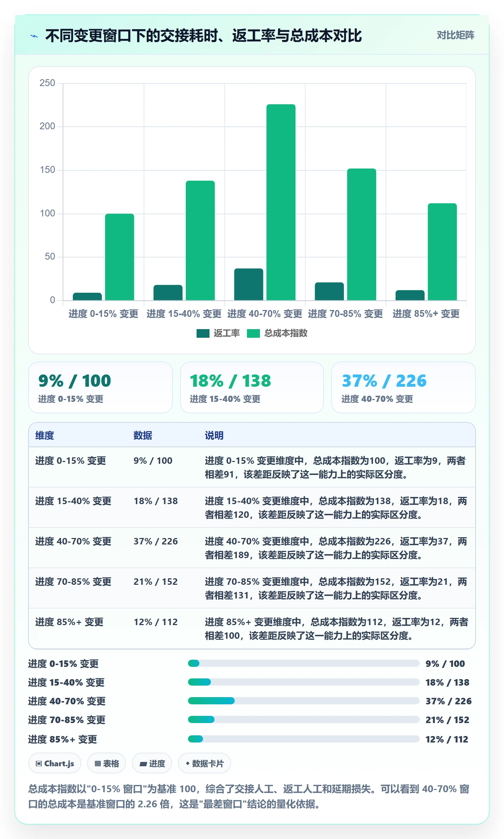Click the footnote paragraph starting 总成本指数以
Image resolution: width=504 pixels, height=839 pixels.
click(x=249, y=797)
